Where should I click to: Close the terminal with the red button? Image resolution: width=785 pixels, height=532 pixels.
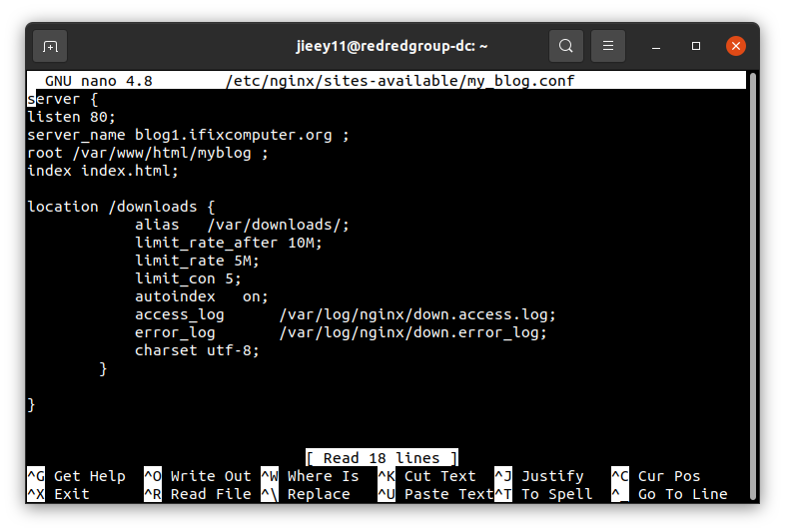pyautogui.click(x=736, y=46)
